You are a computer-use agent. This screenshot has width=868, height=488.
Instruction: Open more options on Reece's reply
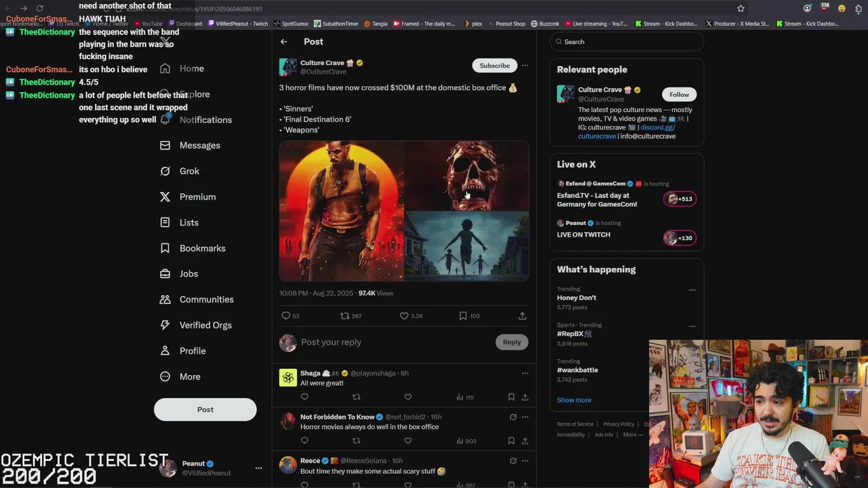[x=525, y=461]
